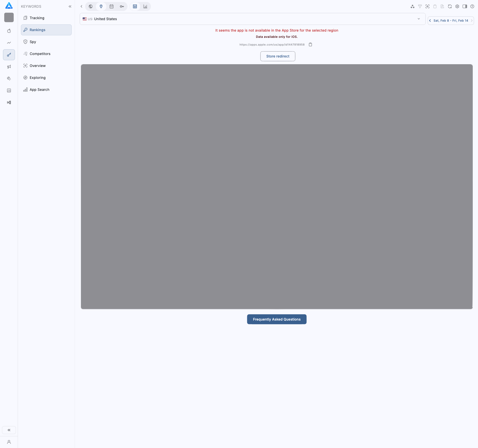Open Apple app icon in left rail
The width and height of the screenshot is (478, 448).
[x=9, y=31]
